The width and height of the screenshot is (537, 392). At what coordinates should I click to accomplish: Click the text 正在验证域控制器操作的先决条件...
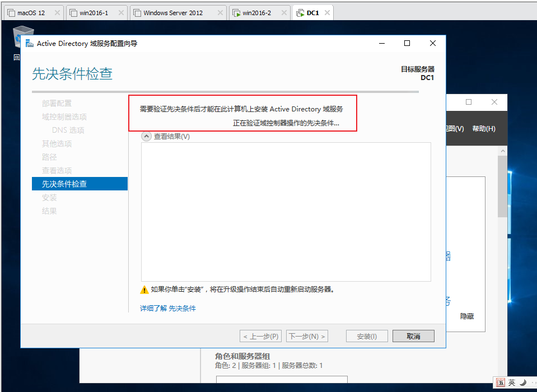[x=286, y=123]
